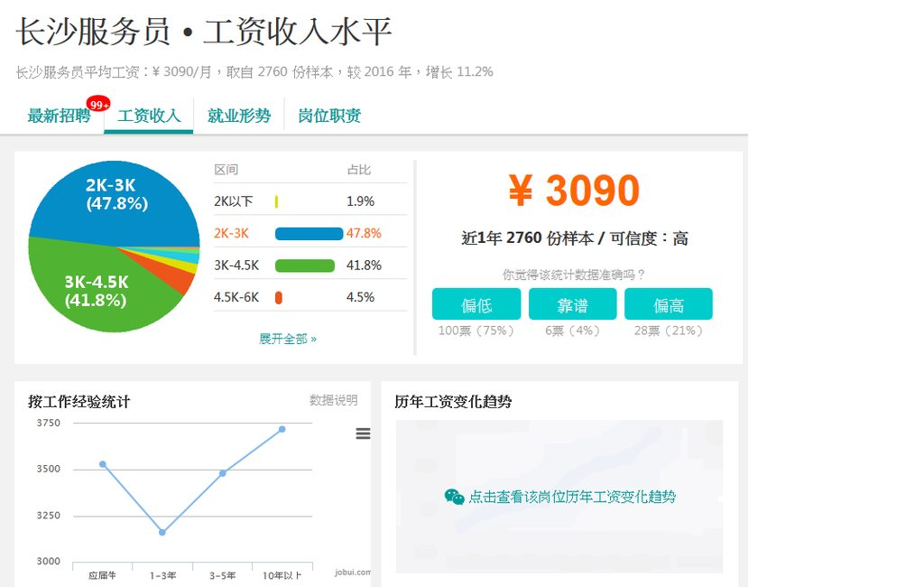The image size is (924, 587).
Task: Select the 工资收入 tab
Action: coord(149,116)
